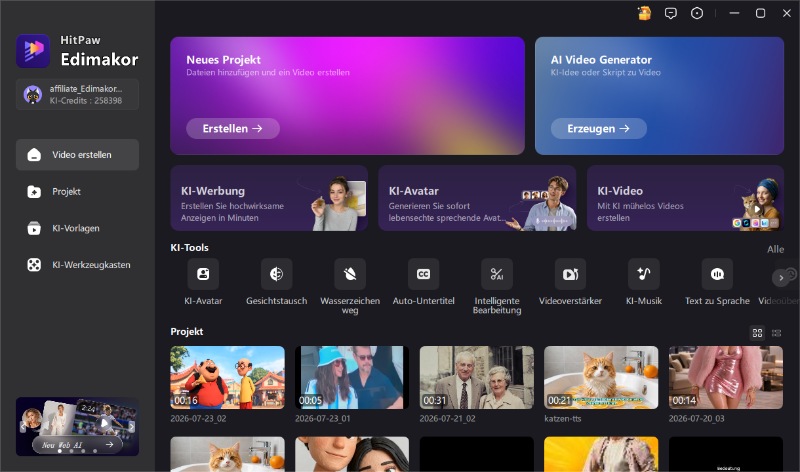Image resolution: width=800 pixels, height=472 pixels.
Task: Open the Wasserzeichen weg tool
Action: (x=350, y=274)
